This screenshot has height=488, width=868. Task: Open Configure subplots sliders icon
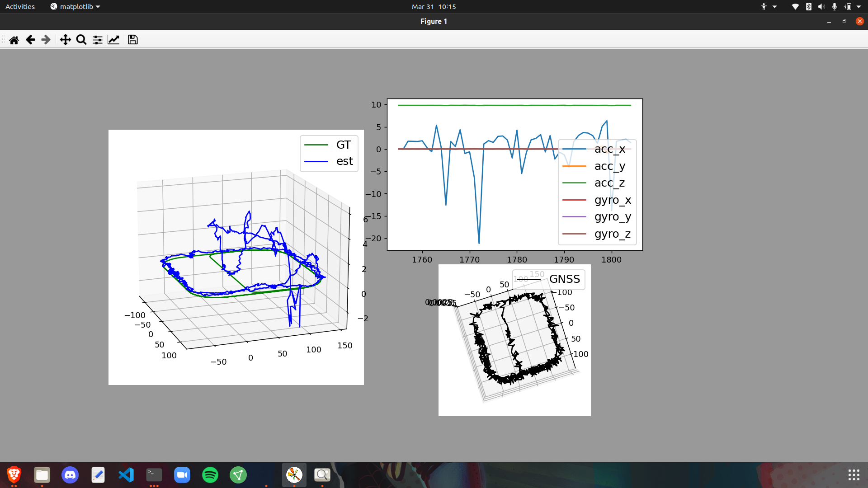pos(98,40)
